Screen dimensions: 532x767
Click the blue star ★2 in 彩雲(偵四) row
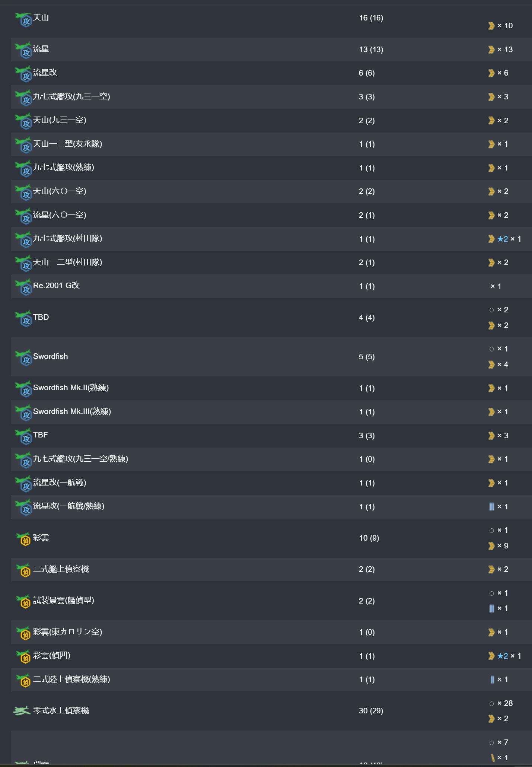tap(503, 656)
